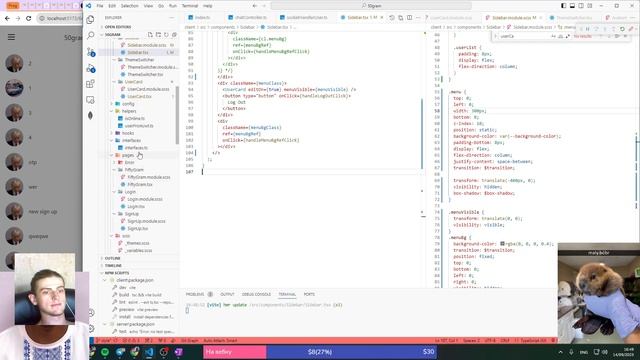Screen dimensions: 640x360
Task: Toggle the Panel layout icon in the title bar
Action: (x=572, y=6)
